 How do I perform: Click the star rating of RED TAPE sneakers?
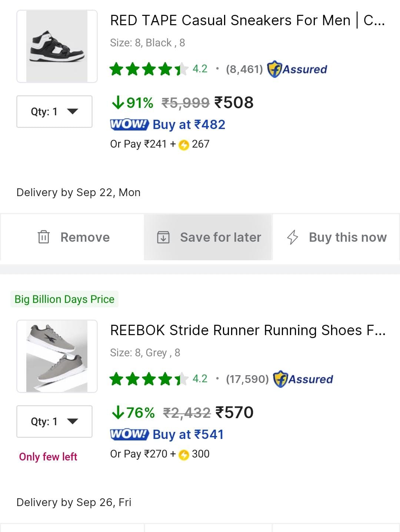[149, 69]
